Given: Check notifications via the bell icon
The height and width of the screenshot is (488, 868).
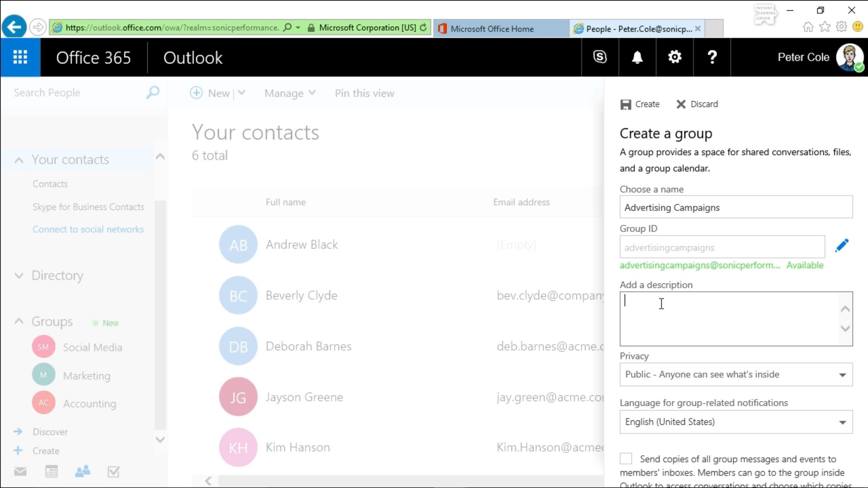Looking at the screenshot, I should pos(637,57).
